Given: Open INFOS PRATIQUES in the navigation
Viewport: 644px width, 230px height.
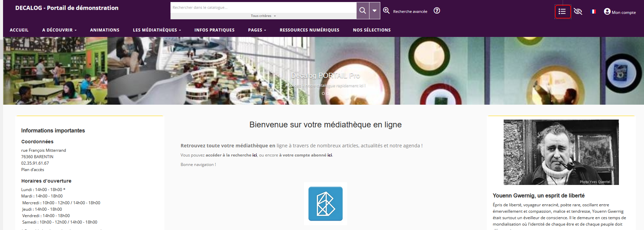Looking at the screenshot, I should tap(215, 30).
